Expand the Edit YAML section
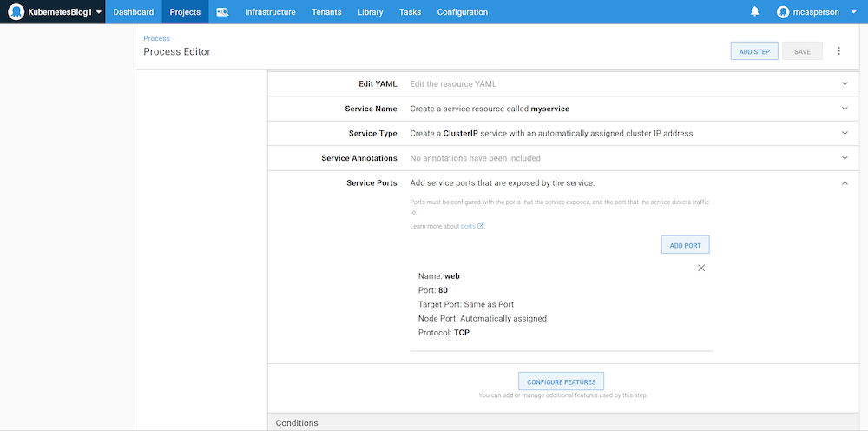Viewport: 868px width, 431px height. (x=845, y=83)
